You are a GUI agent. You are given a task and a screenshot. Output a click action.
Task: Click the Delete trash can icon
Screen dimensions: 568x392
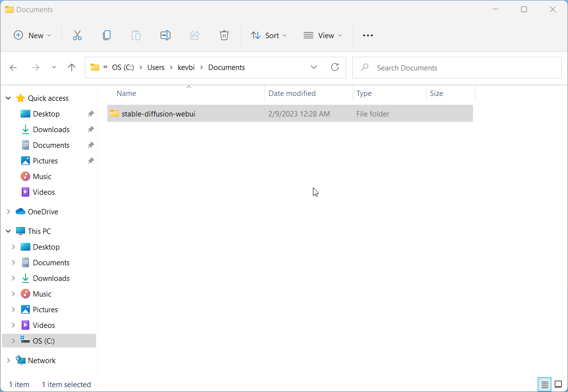pos(224,35)
